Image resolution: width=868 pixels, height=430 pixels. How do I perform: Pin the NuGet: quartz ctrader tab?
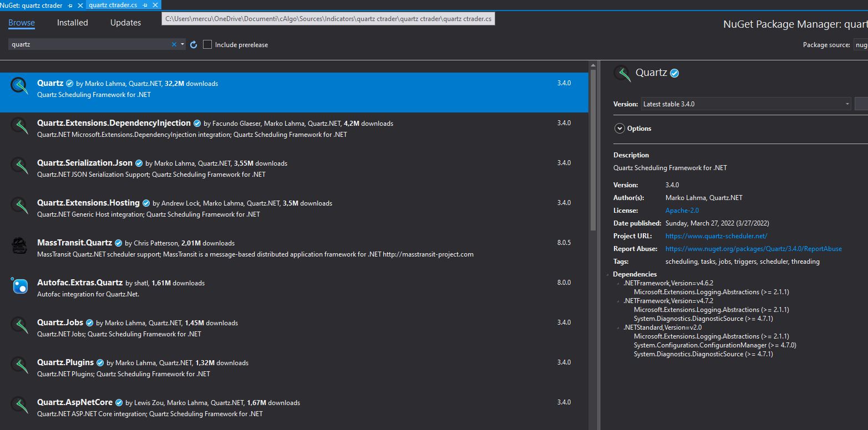tap(70, 5)
